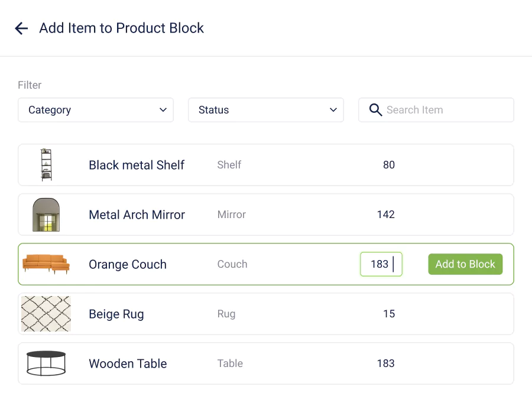Click the Orange Couch quantity input
Viewport: 532px width, 406px height.
tap(381, 264)
